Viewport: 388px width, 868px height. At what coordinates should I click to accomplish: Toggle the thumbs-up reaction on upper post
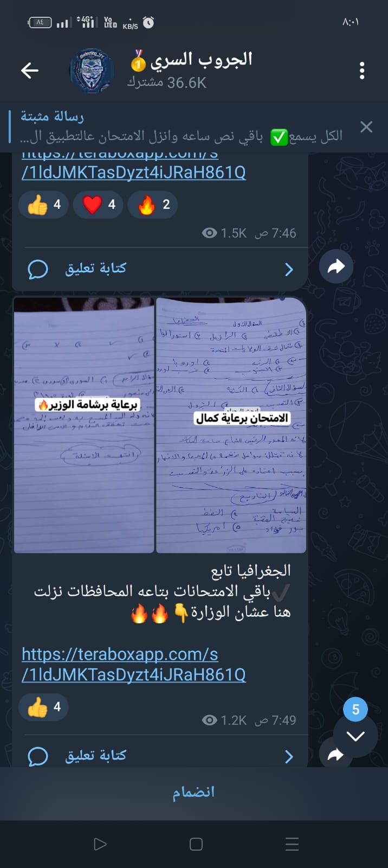click(43, 205)
